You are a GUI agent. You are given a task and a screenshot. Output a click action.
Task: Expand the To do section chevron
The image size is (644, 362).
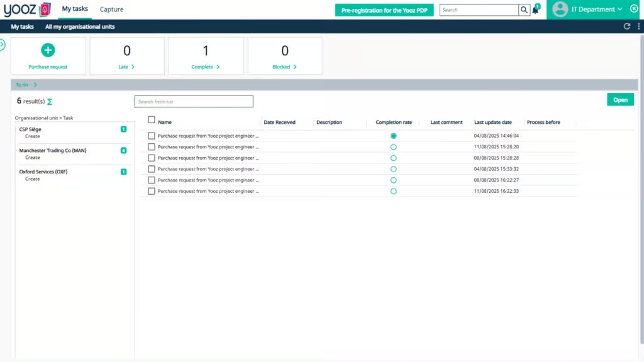click(x=35, y=85)
